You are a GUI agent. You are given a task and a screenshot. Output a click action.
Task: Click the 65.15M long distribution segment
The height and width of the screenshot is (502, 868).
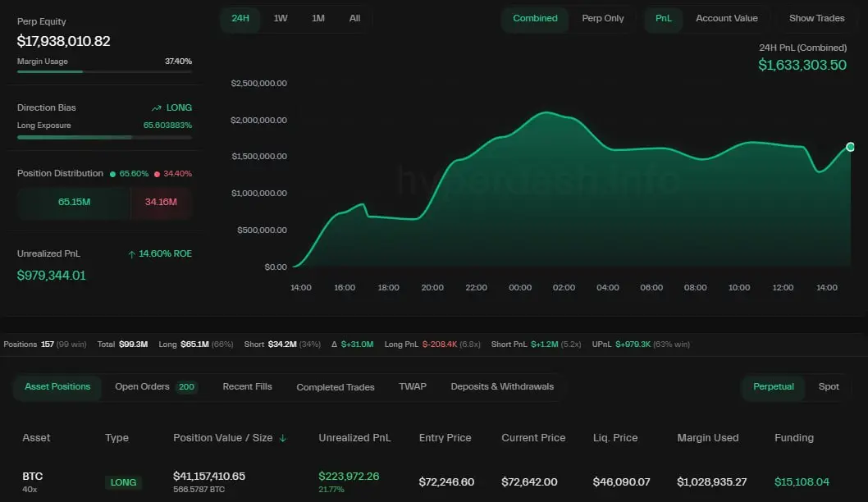pos(74,202)
